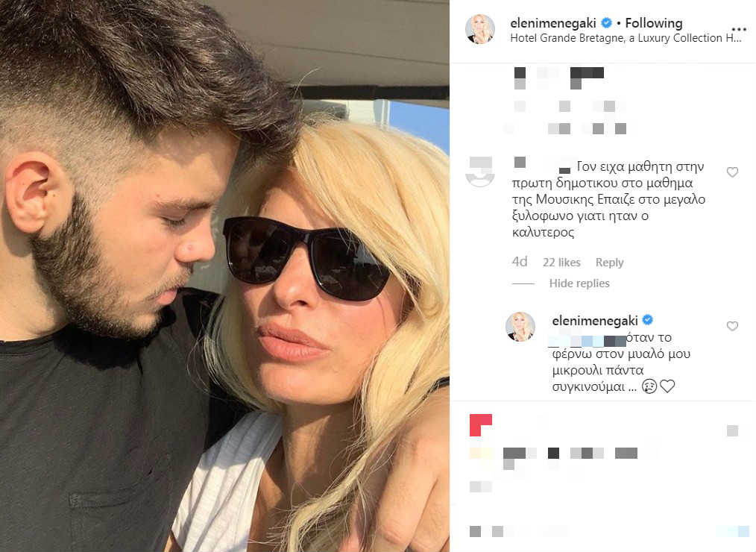This screenshot has width=756, height=552.
Task: Click elenimenegaki profile avatar in header
Action: pos(479,29)
